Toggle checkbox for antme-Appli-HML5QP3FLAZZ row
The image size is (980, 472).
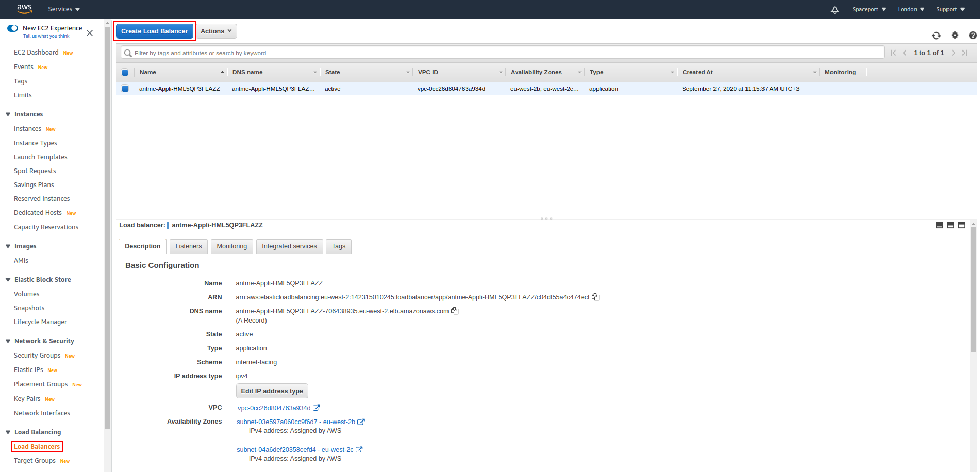click(125, 89)
